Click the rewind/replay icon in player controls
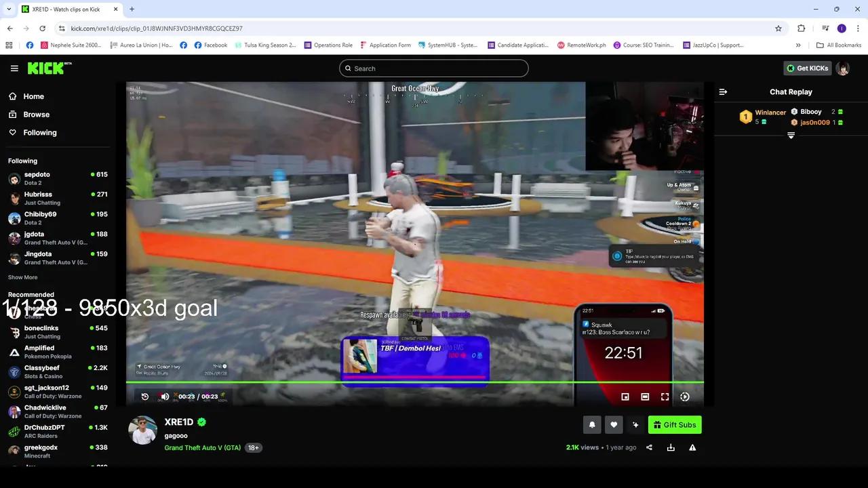Viewport: 868px width, 488px height. tap(144, 396)
